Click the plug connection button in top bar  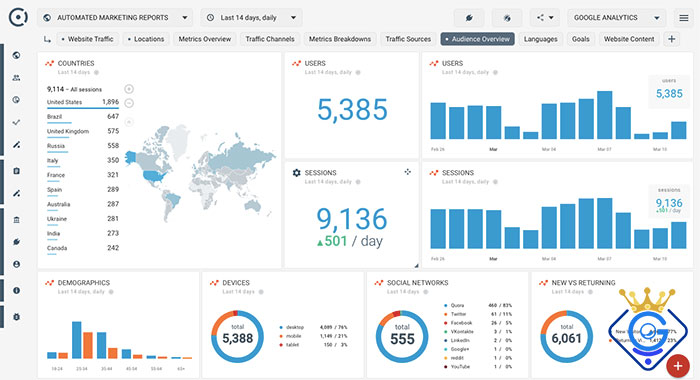469,18
